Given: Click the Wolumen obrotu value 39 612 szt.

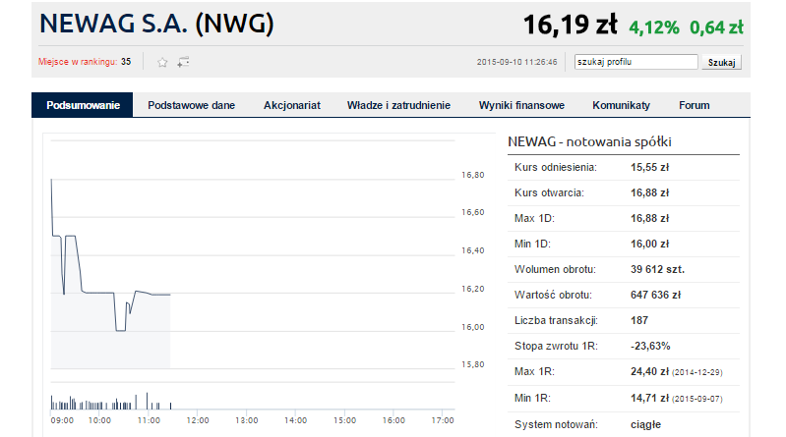Looking at the screenshot, I should click(657, 270).
